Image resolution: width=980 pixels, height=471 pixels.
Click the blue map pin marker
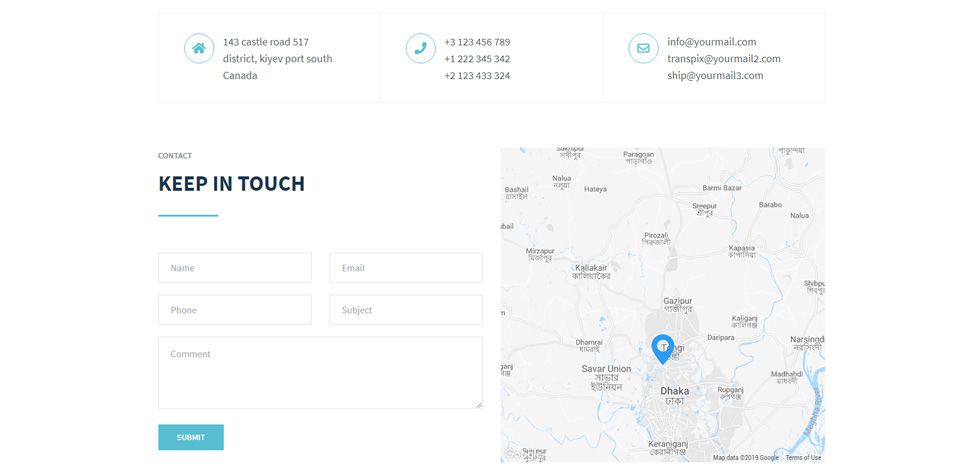pos(662,349)
